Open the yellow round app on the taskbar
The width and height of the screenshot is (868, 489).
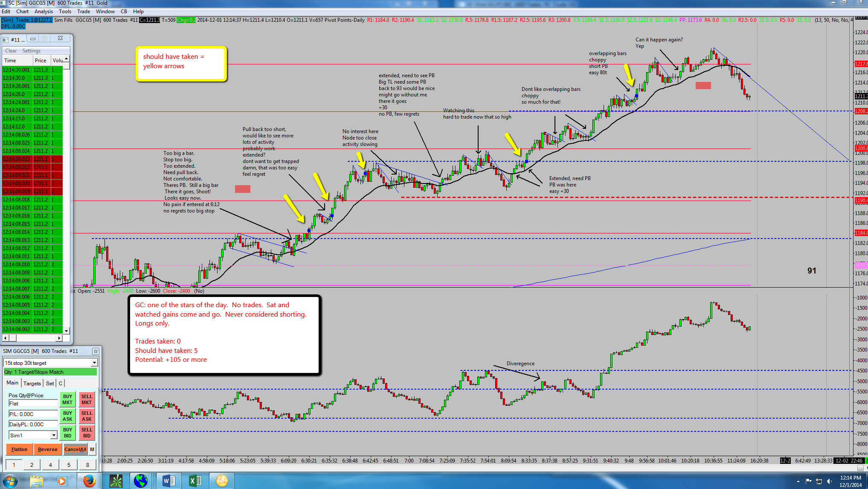(222, 481)
